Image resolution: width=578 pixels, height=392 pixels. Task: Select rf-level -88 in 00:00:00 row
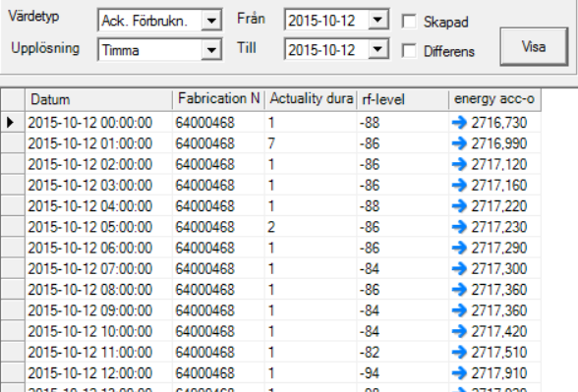coord(403,123)
